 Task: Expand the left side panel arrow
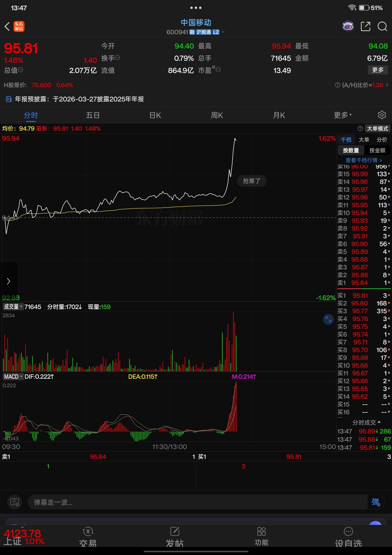pyautogui.click(x=9, y=281)
